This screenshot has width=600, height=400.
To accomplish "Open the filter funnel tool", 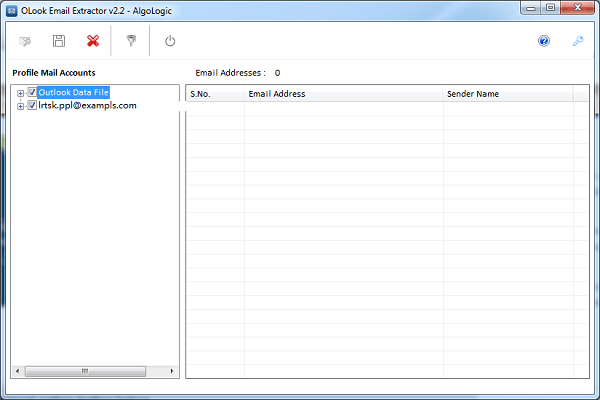I will point(131,41).
